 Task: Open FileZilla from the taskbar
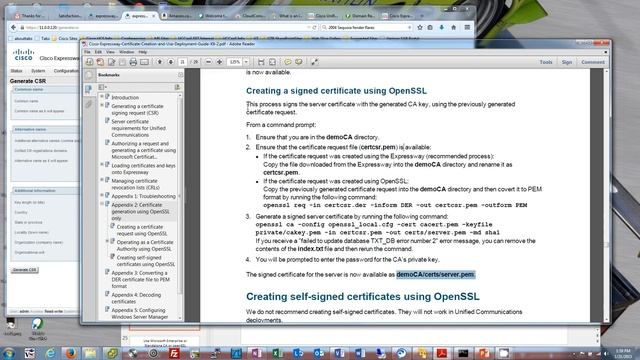pyautogui.click(x=174, y=353)
